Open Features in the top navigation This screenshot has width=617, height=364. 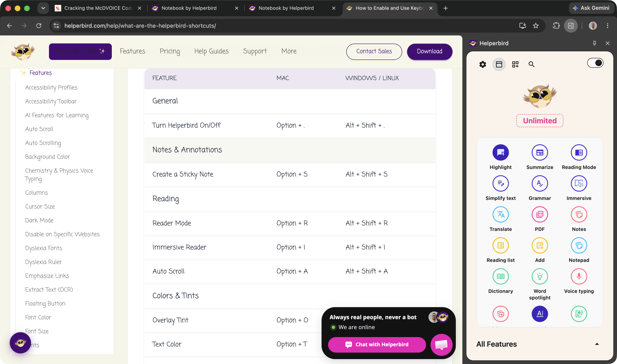point(132,51)
